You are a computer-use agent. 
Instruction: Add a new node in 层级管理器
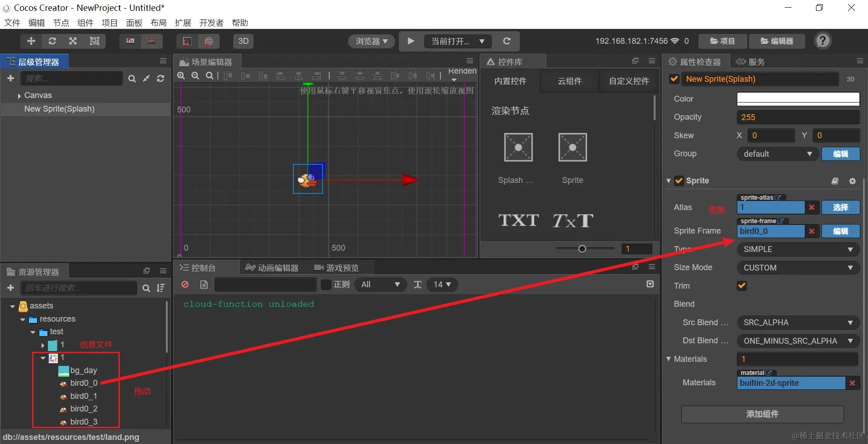tap(11, 78)
